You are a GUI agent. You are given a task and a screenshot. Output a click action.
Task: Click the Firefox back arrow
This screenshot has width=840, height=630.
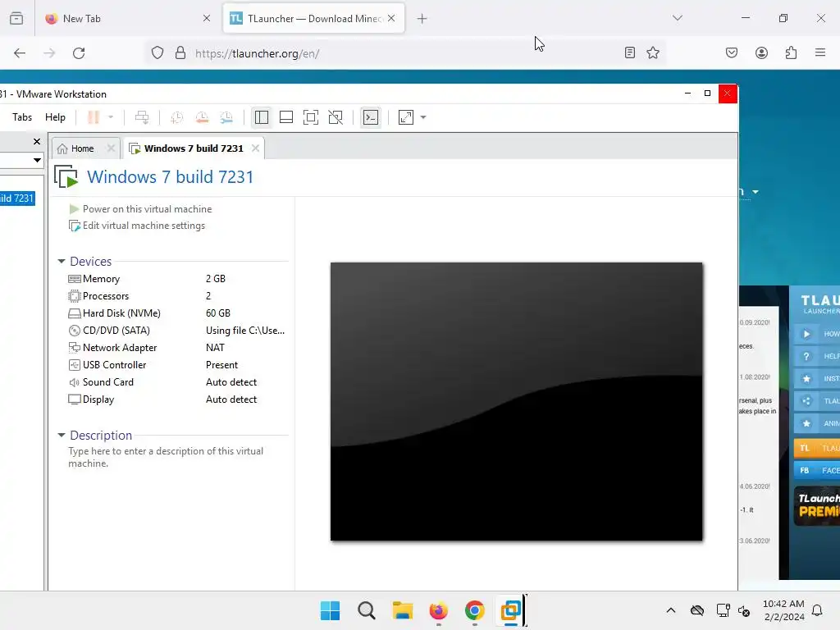(20, 53)
